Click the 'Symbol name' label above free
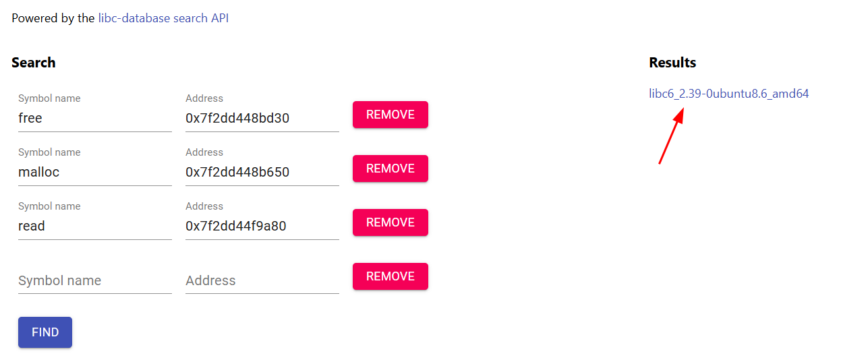Screen dimensions: 868x364 point(49,98)
